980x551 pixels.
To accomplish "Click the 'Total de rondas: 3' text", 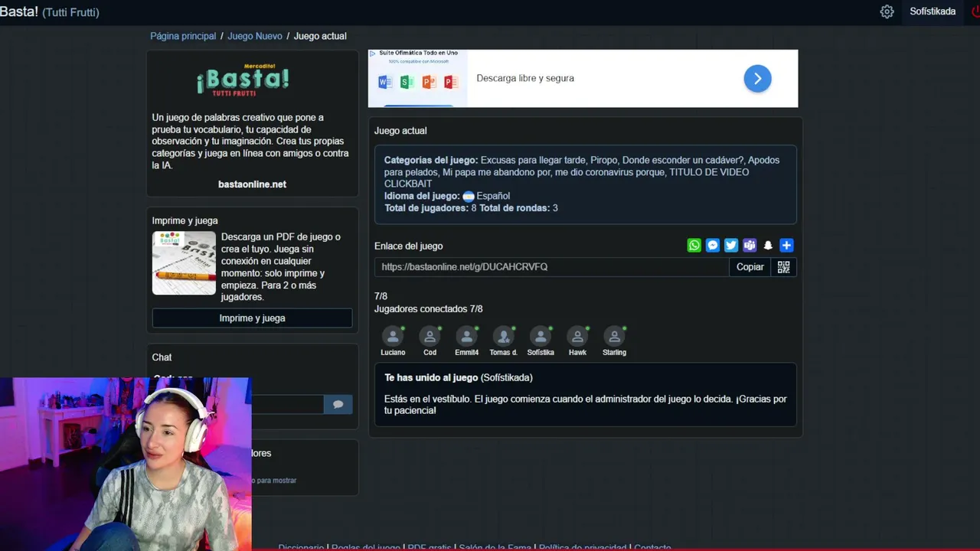I will pyautogui.click(x=518, y=208).
